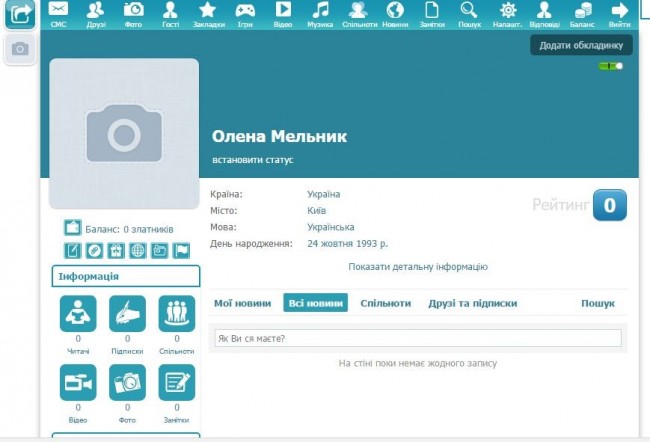
Task: Switch to the Мої новини tab
Action: 242,303
